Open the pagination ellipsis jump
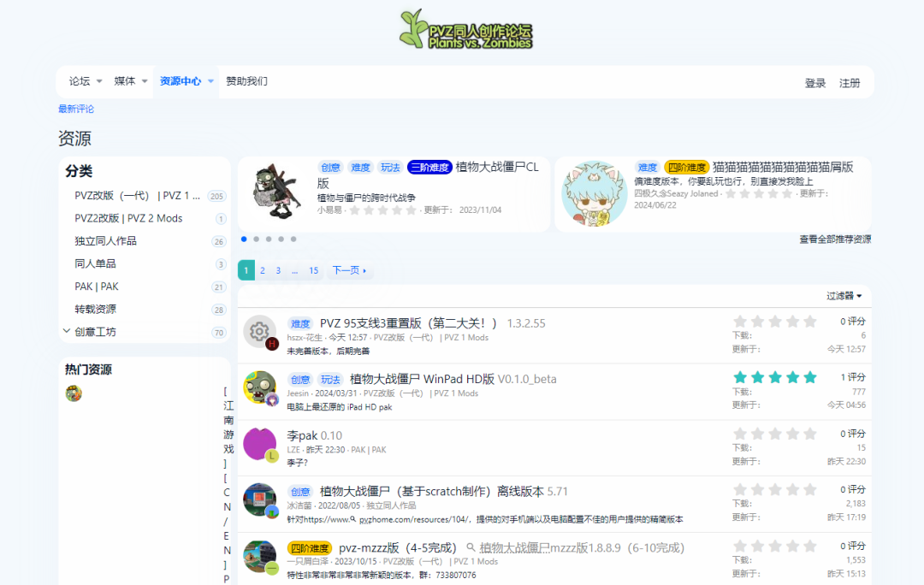924x585 pixels. 294,270
